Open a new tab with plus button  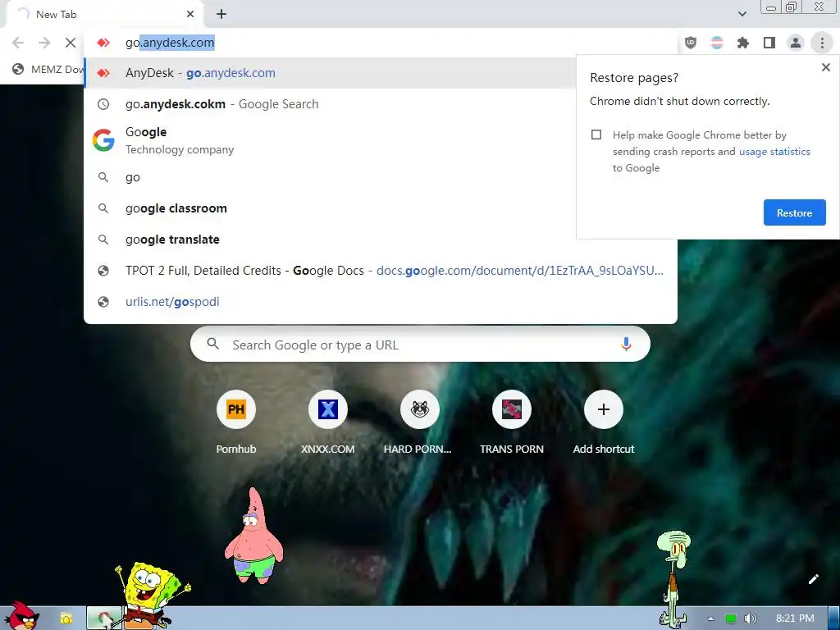tap(221, 14)
